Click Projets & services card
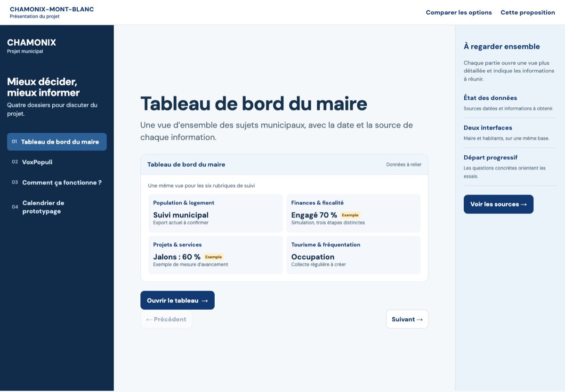The height and width of the screenshot is (392, 565). click(x=216, y=255)
